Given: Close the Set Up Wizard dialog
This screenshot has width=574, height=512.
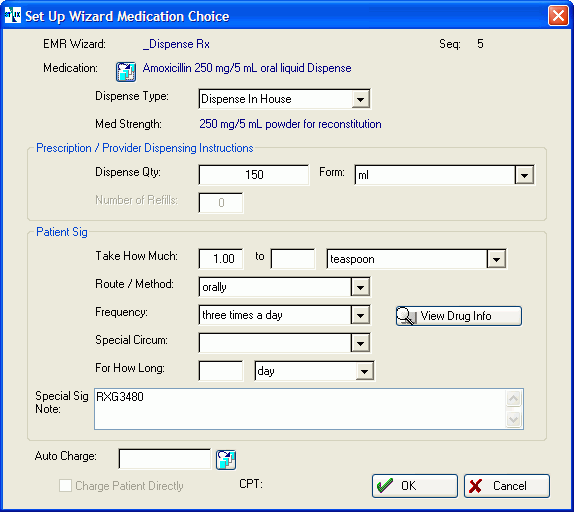Looking at the screenshot, I should coord(558,16).
